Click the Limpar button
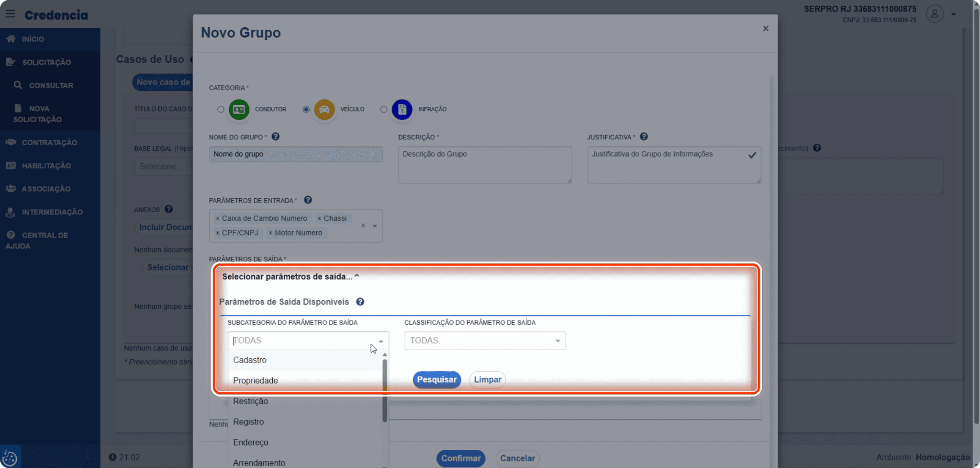The height and width of the screenshot is (468, 980). [487, 380]
